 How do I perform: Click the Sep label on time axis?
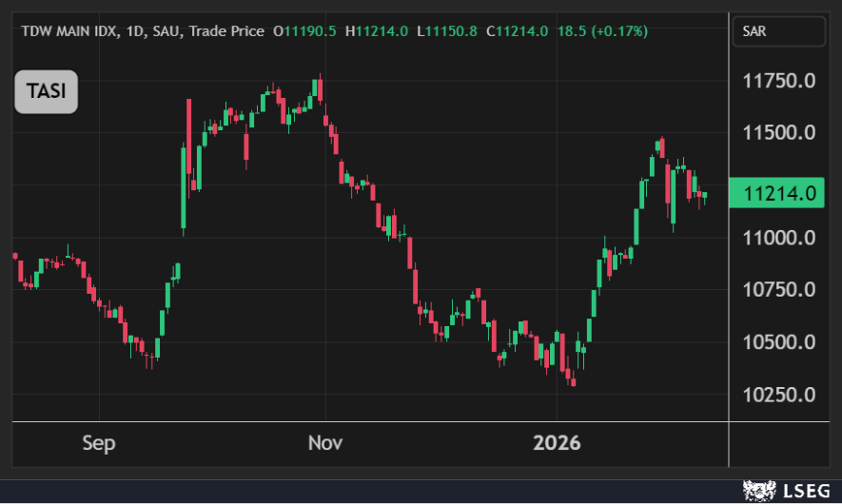tap(99, 443)
